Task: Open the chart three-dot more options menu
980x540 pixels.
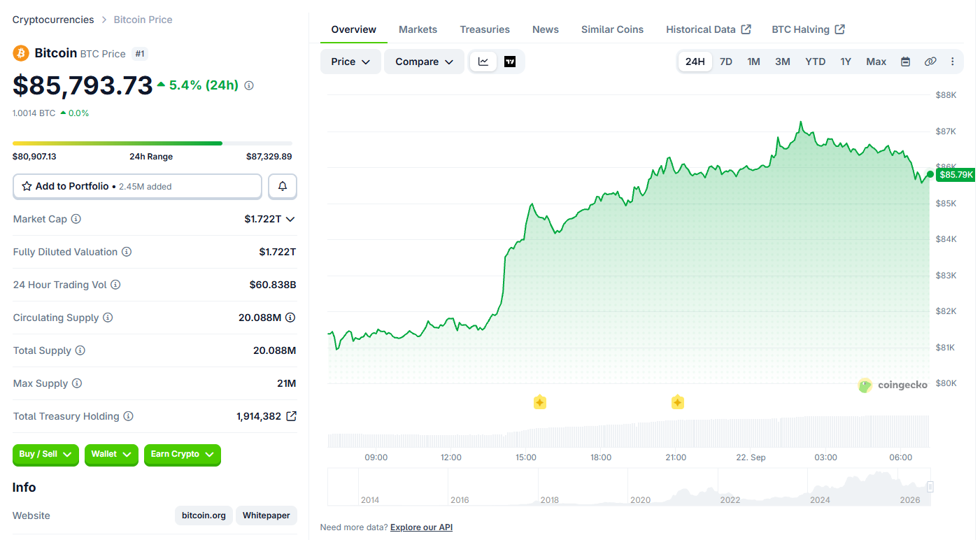Action: tap(952, 62)
